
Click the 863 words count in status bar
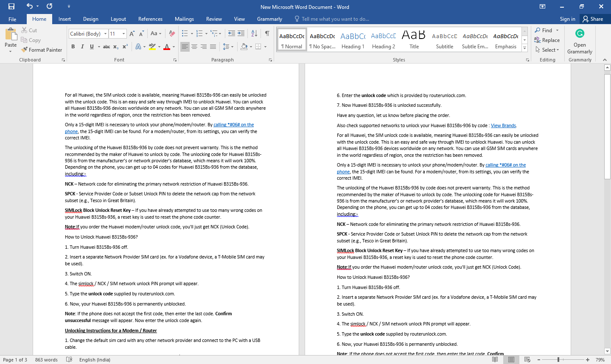(46, 360)
